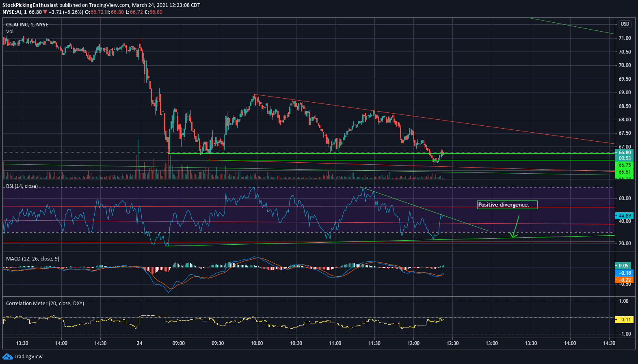
Task: Click the countdown timer 00:53 tag
Action: pos(625,158)
